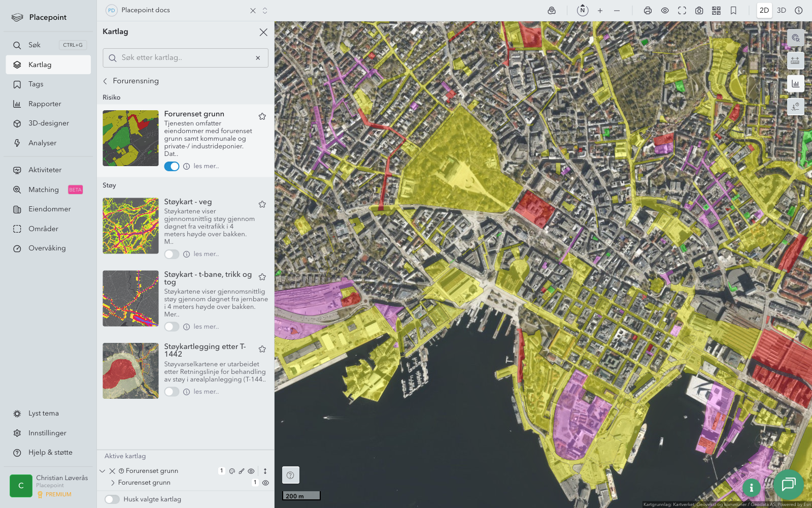This screenshot has height=508, width=812.
Task: Switch the map to 3D view
Action: (782, 11)
